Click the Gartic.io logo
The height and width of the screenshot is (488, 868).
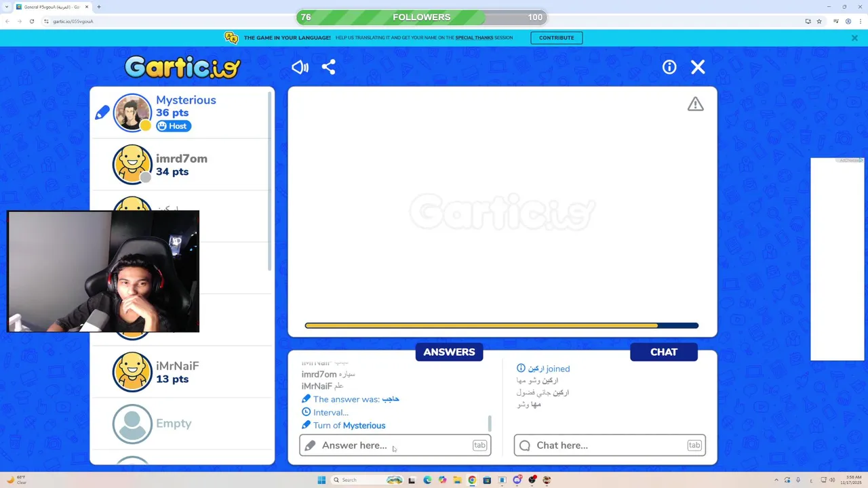(x=183, y=67)
